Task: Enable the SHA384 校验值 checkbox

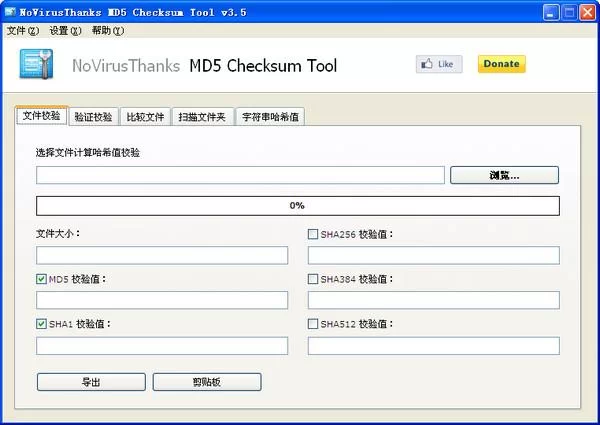Action: pos(313,279)
